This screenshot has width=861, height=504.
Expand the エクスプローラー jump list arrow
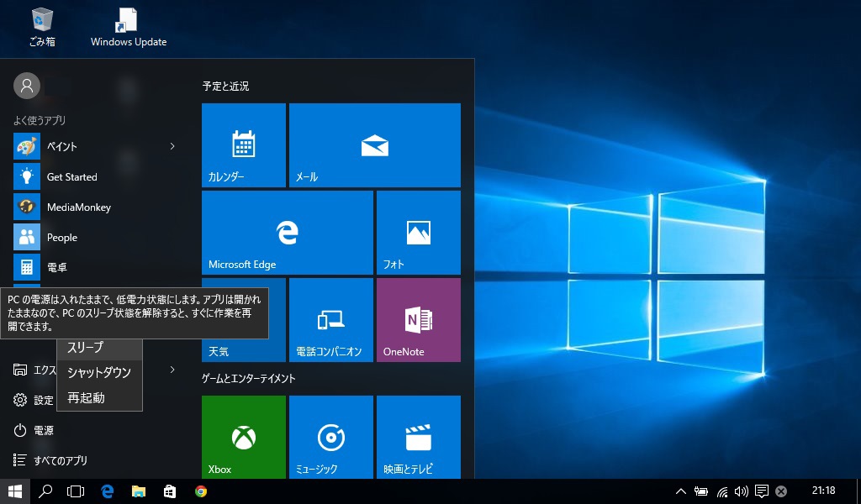(x=172, y=370)
